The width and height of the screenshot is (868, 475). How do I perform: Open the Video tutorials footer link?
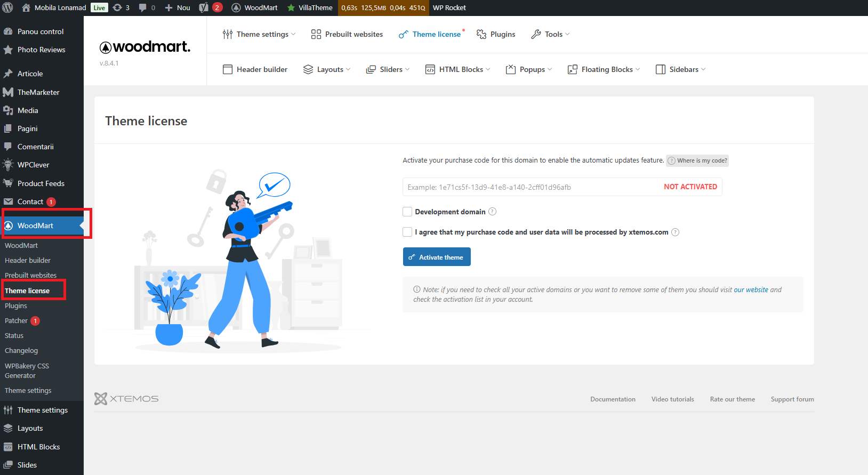pos(673,399)
